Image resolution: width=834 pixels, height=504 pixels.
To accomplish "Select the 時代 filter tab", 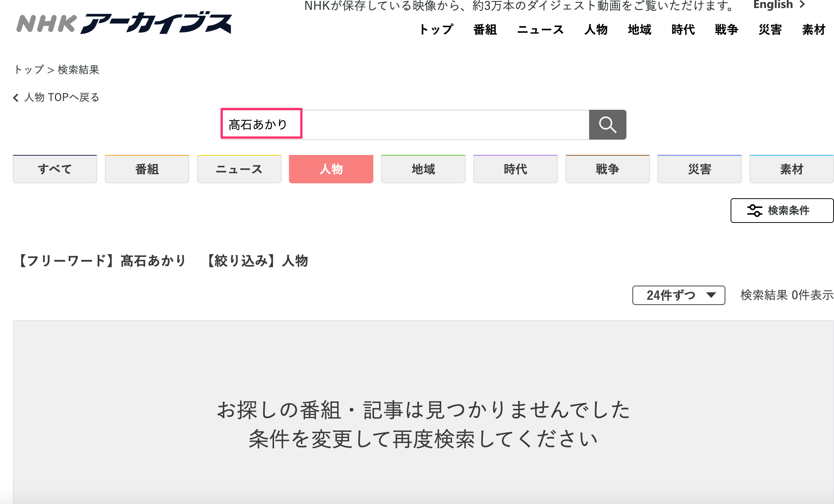I will 516,169.
